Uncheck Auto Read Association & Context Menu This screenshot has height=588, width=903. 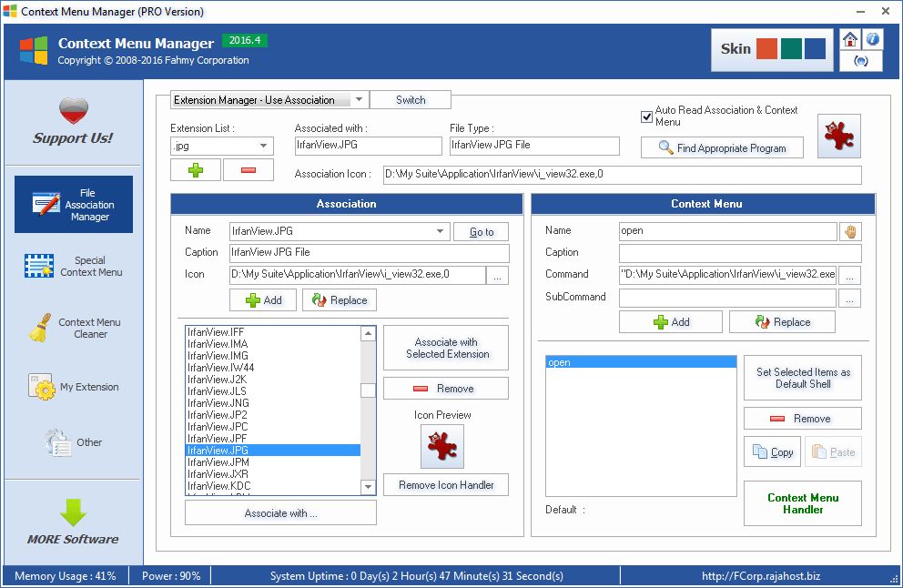(x=646, y=117)
